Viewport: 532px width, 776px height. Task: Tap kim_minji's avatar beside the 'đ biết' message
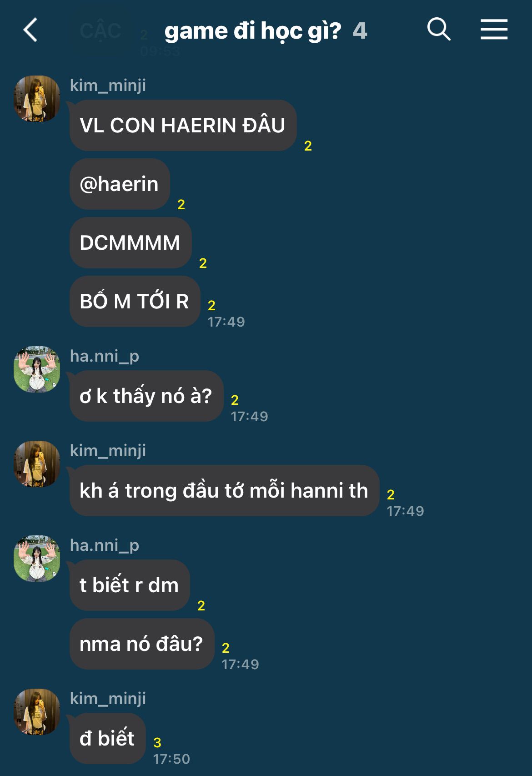coord(37,711)
